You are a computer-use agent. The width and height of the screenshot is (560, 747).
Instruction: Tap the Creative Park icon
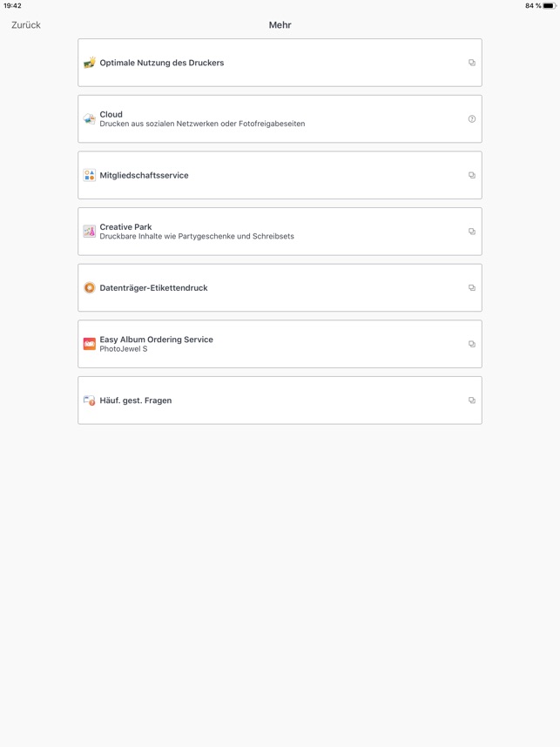[90, 232]
